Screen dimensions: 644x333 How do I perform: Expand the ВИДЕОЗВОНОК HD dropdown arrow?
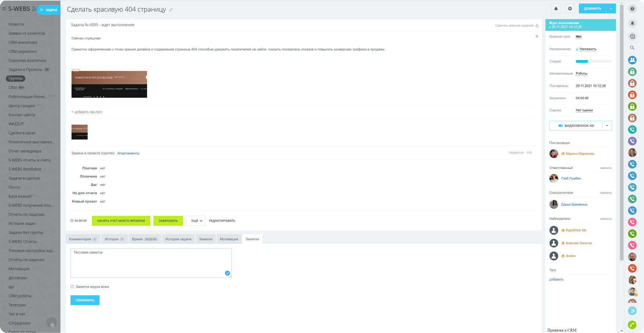607,126
